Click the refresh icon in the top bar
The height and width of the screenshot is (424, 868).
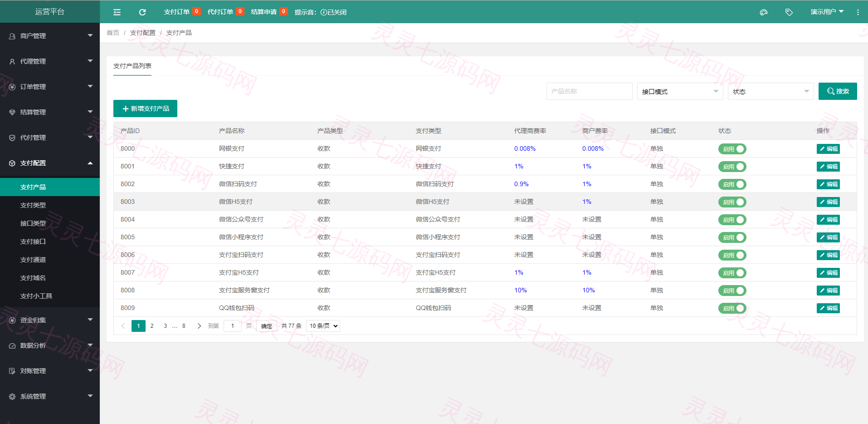point(142,12)
